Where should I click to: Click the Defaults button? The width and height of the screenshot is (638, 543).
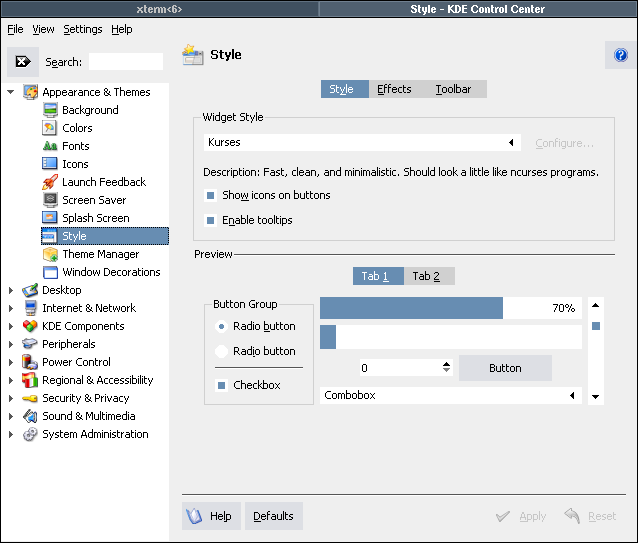coord(273,516)
